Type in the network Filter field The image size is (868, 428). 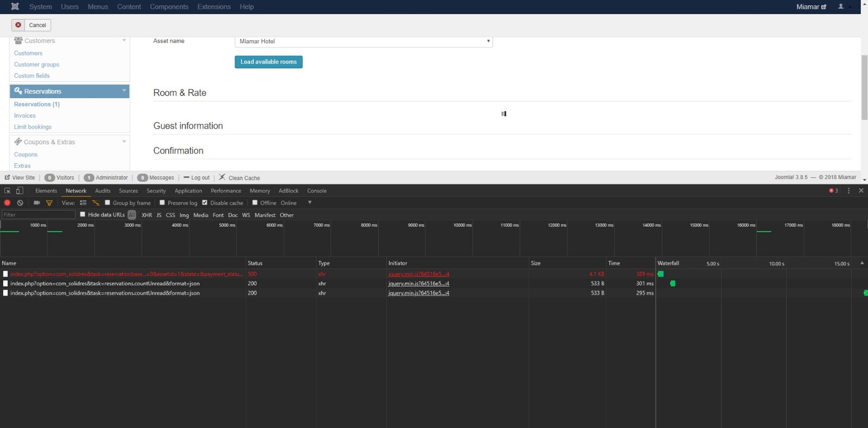(38, 215)
